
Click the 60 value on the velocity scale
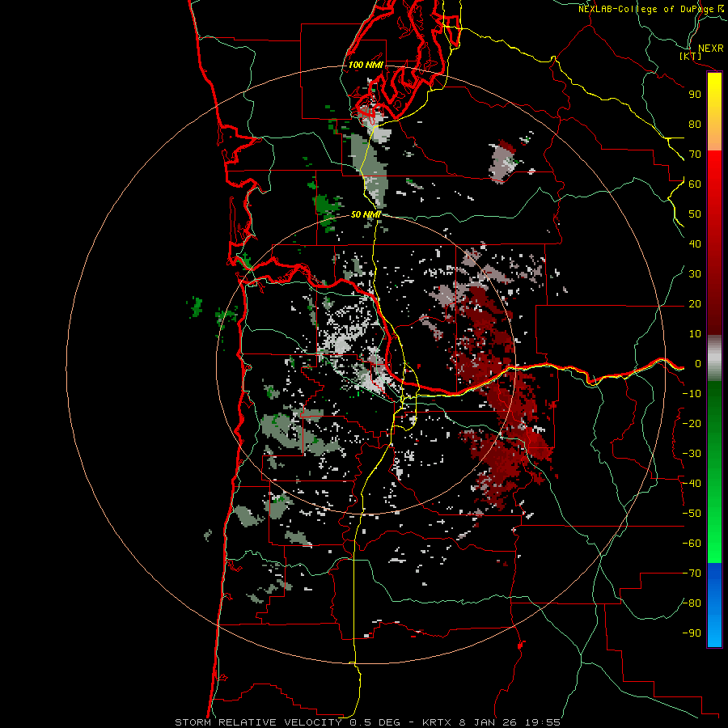[695, 184]
